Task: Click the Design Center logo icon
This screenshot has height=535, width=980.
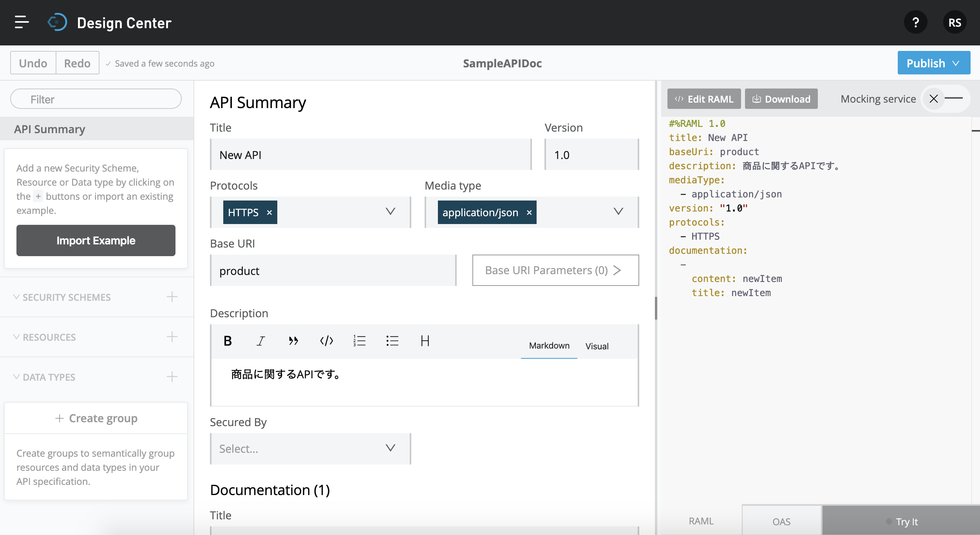Action: (57, 22)
